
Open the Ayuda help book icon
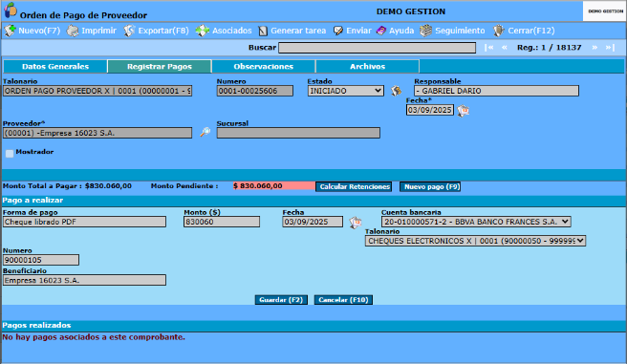[x=381, y=31]
